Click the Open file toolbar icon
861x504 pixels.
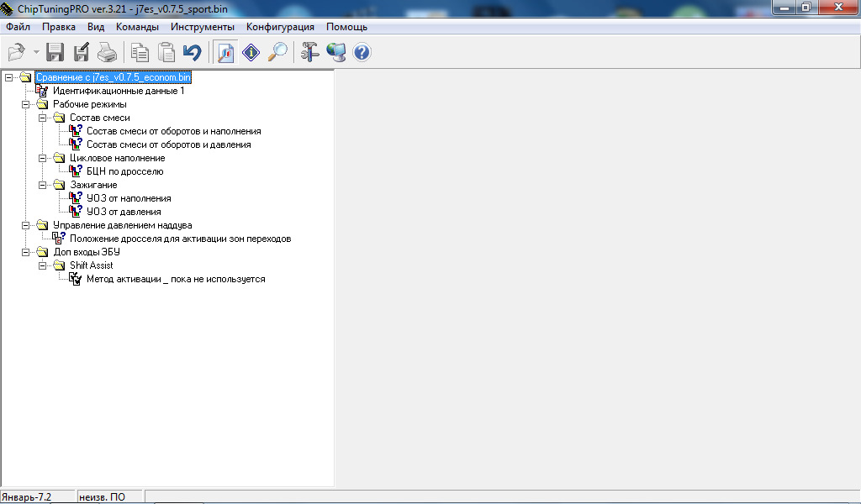[17, 52]
